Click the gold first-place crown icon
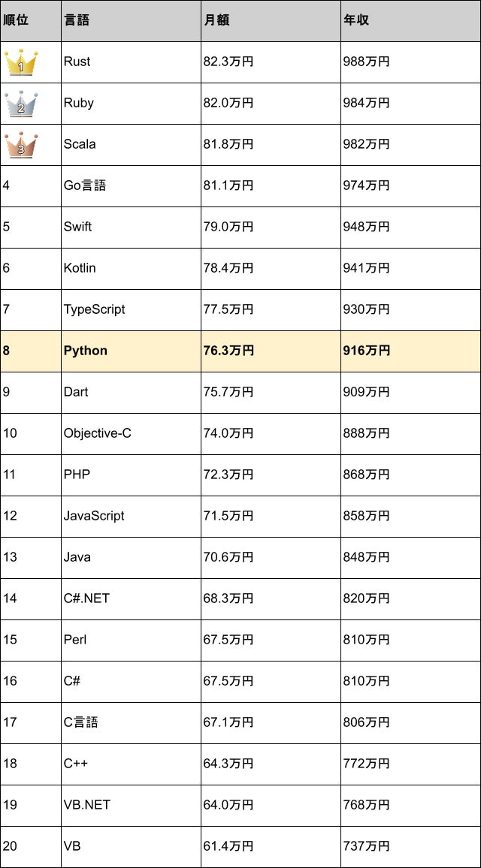Screen dimensions: 481x868 click(x=21, y=62)
